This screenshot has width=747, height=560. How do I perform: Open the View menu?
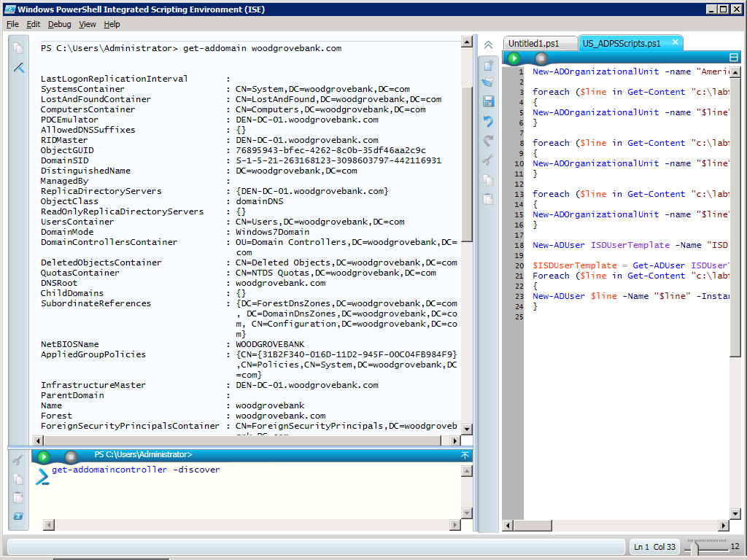(x=88, y=24)
